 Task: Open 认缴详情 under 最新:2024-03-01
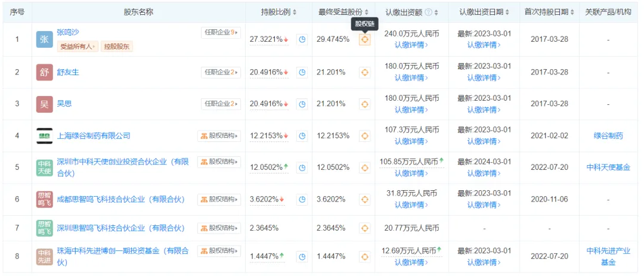coord(484,173)
